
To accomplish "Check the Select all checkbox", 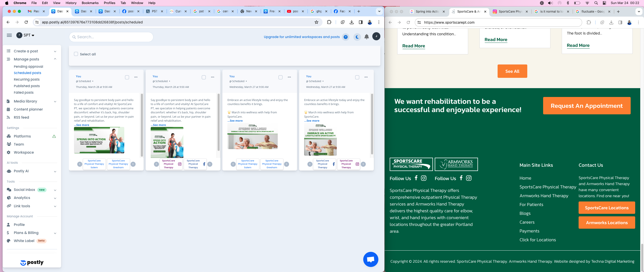I will point(76,54).
